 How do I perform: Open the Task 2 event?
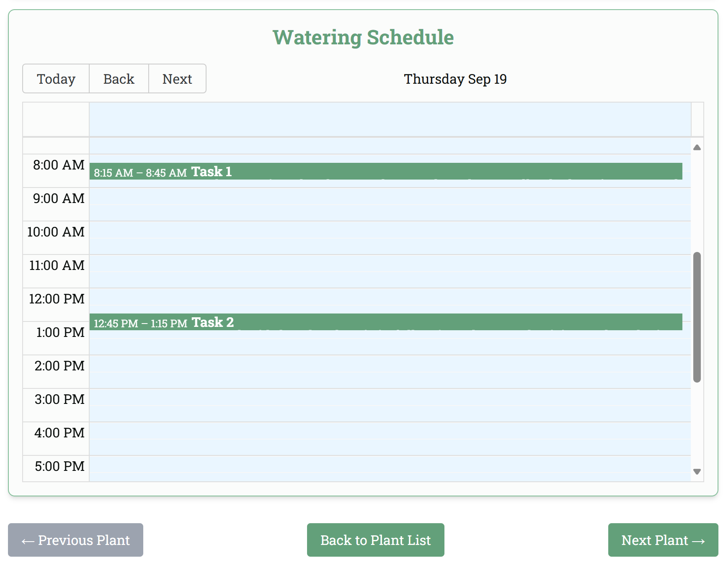click(x=385, y=322)
